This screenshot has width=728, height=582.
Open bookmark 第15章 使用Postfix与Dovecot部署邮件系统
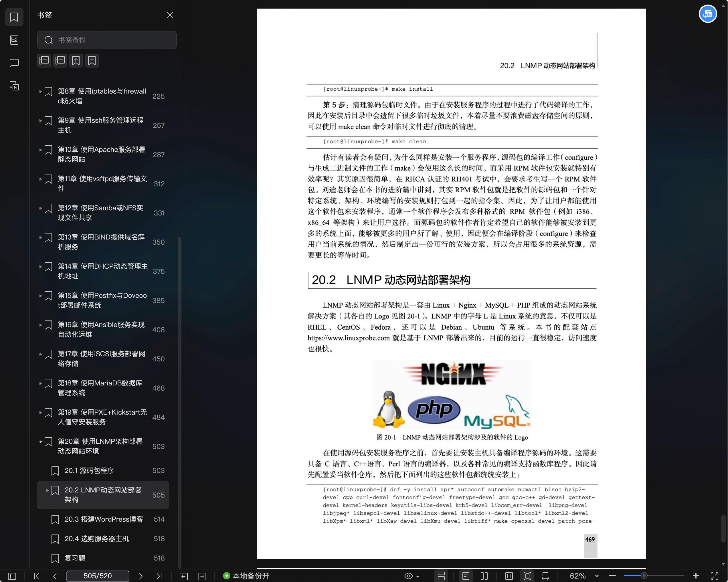pos(102,300)
